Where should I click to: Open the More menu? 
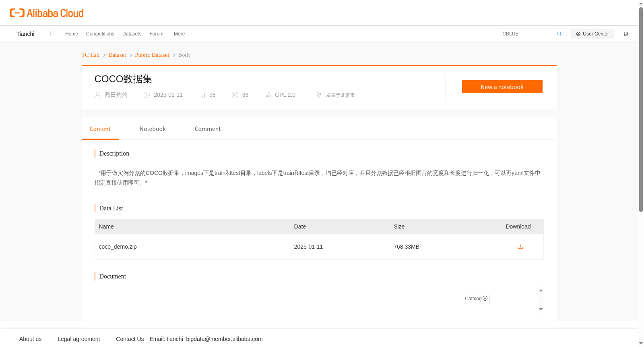[x=180, y=34]
